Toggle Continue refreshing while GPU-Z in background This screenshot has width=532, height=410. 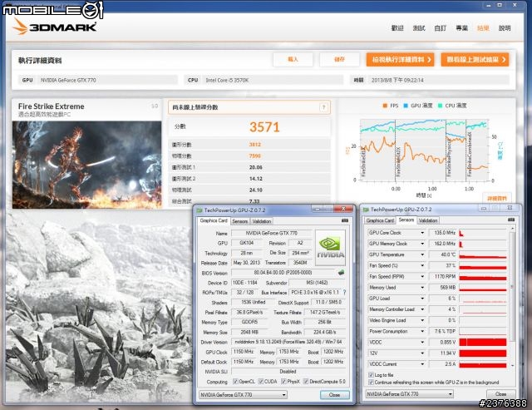(371, 383)
